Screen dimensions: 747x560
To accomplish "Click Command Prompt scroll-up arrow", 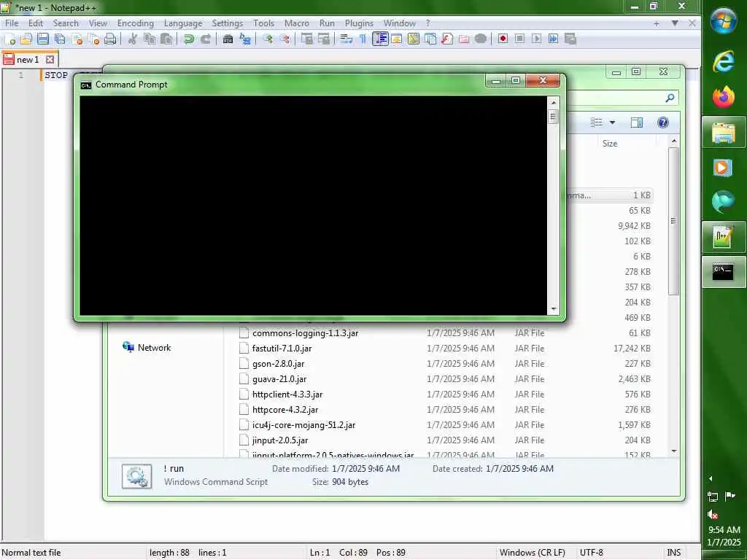I will click(x=553, y=102).
